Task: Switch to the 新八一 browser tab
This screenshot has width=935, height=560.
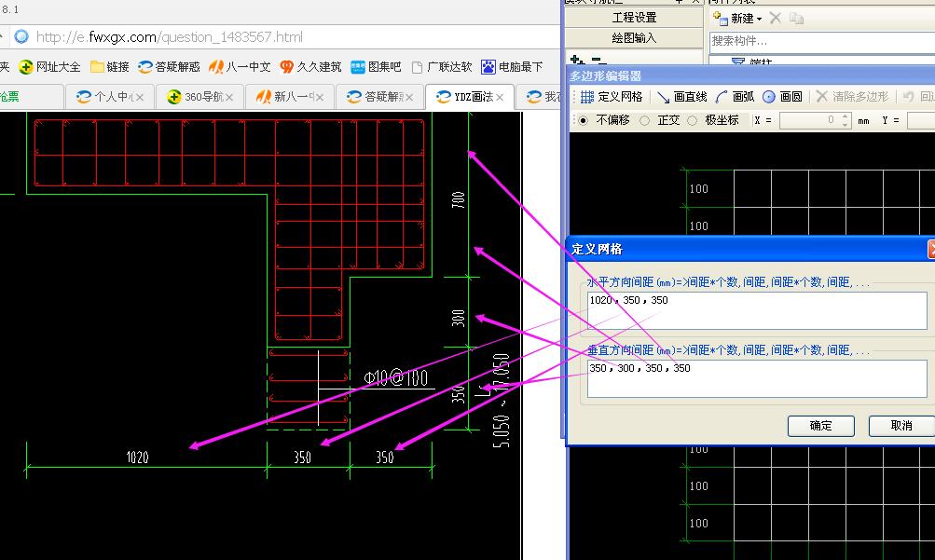Action: [290, 97]
